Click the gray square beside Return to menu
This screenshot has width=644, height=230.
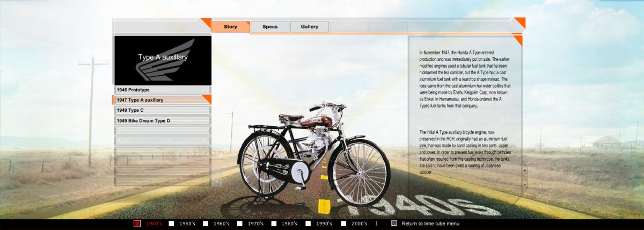coord(394,224)
